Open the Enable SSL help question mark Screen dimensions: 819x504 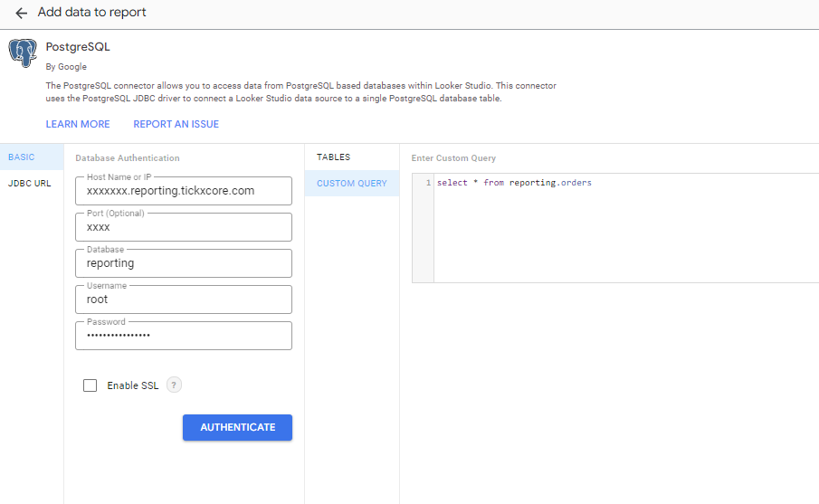pyautogui.click(x=174, y=385)
